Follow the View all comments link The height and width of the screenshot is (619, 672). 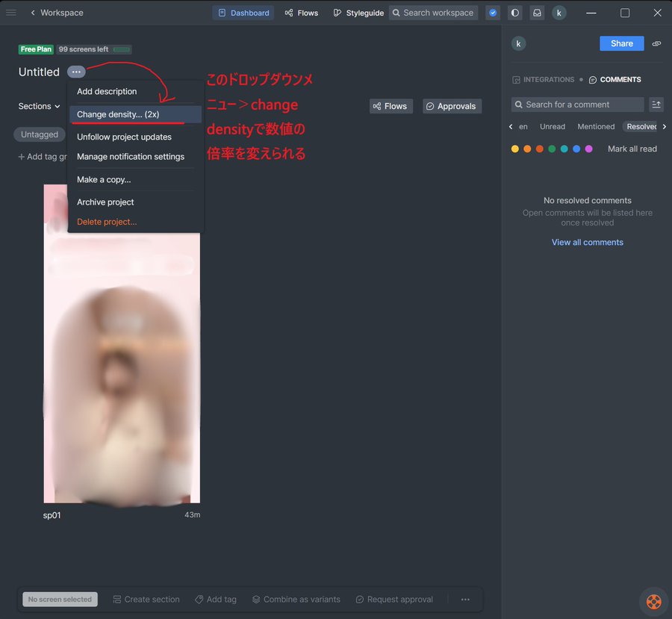coord(587,242)
